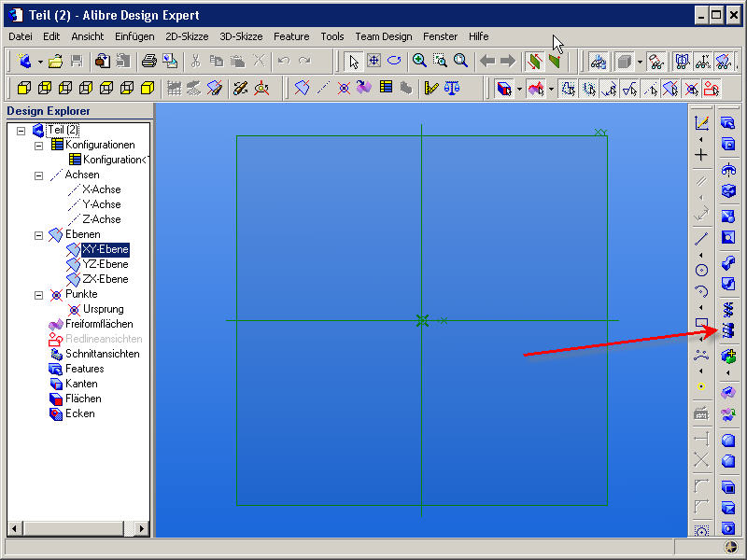The width and height of the screenshot is (747, 560).
Task: Click the Extrude boss feature icon
Action: tap(728, 123)
